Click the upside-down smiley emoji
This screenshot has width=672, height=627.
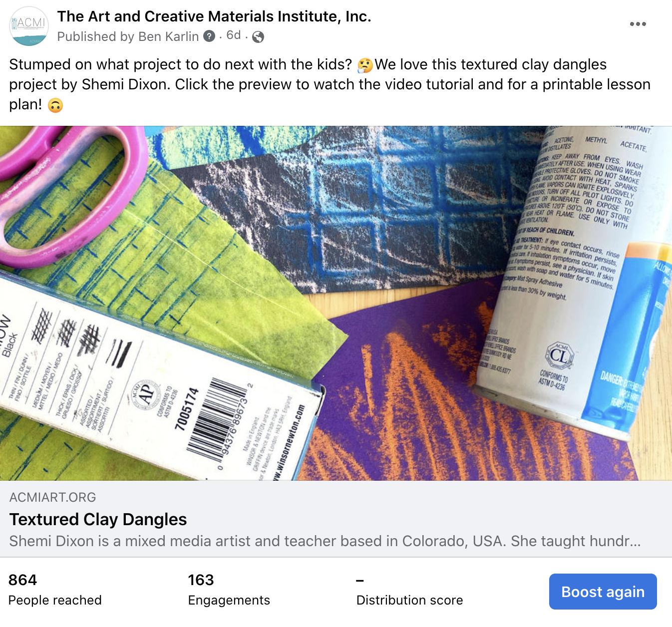[55, 105]
